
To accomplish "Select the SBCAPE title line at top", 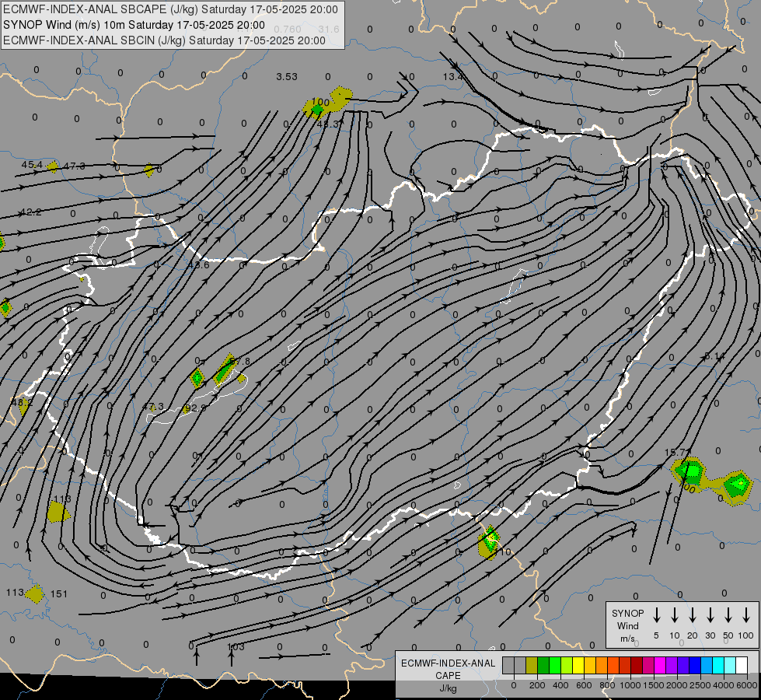I will [170, 9].
